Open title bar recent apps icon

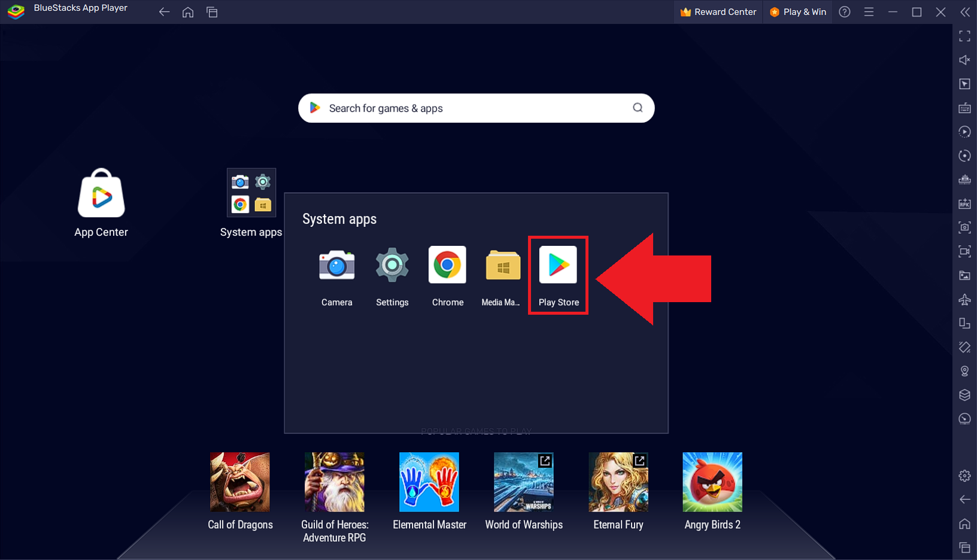(x=212, y=12)
